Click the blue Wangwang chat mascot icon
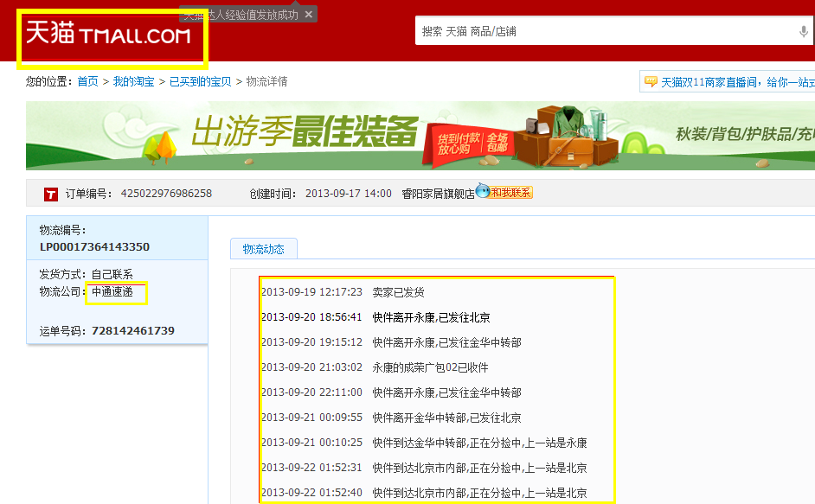Image resolution: width=815 pixels, height=504 pixels. point(483,191)
